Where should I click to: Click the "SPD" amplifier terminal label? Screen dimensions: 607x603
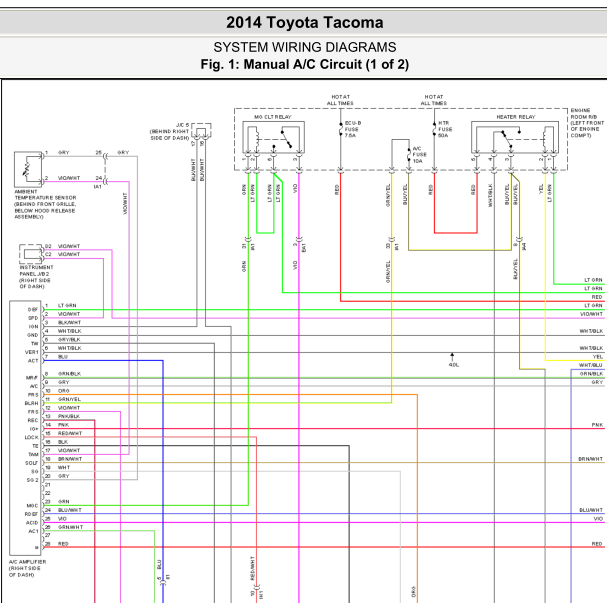(x=33, y=318)
